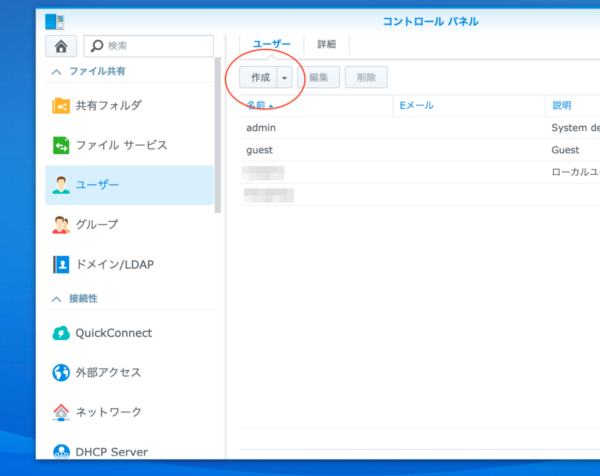Click the Guest description cell
Viewport: 600px width, 476px height.
click(x=565, y=150)
